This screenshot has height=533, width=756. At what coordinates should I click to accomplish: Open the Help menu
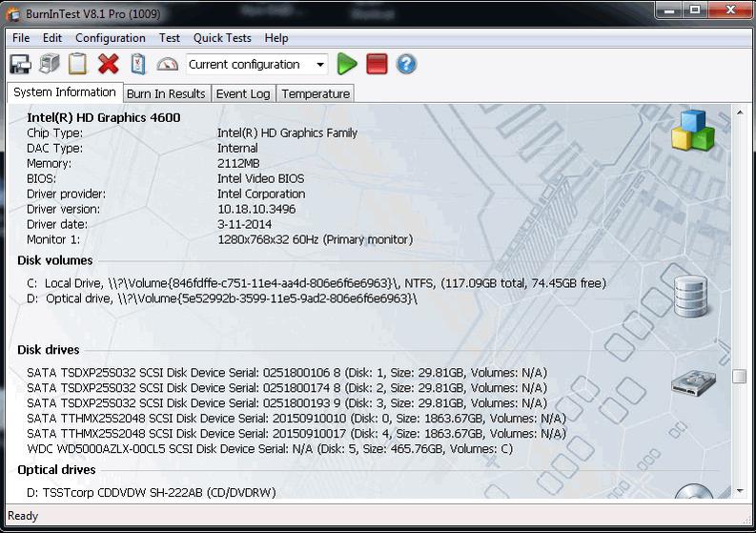click(276, 38)
